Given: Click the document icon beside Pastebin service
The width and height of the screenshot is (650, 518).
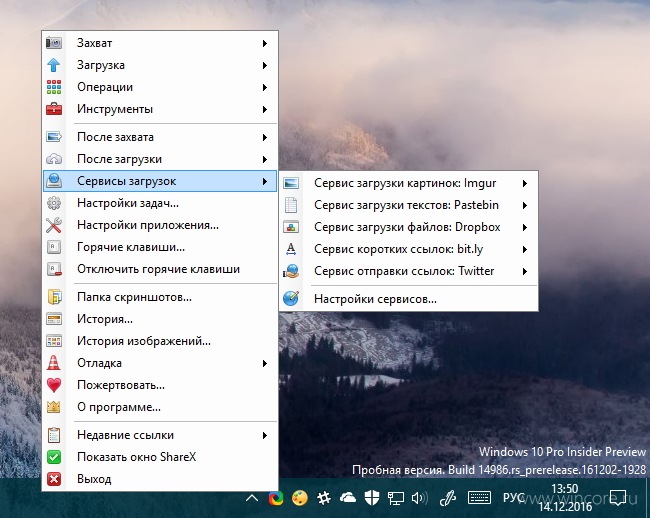Looking at the screenshot, I should click(291, 205).
